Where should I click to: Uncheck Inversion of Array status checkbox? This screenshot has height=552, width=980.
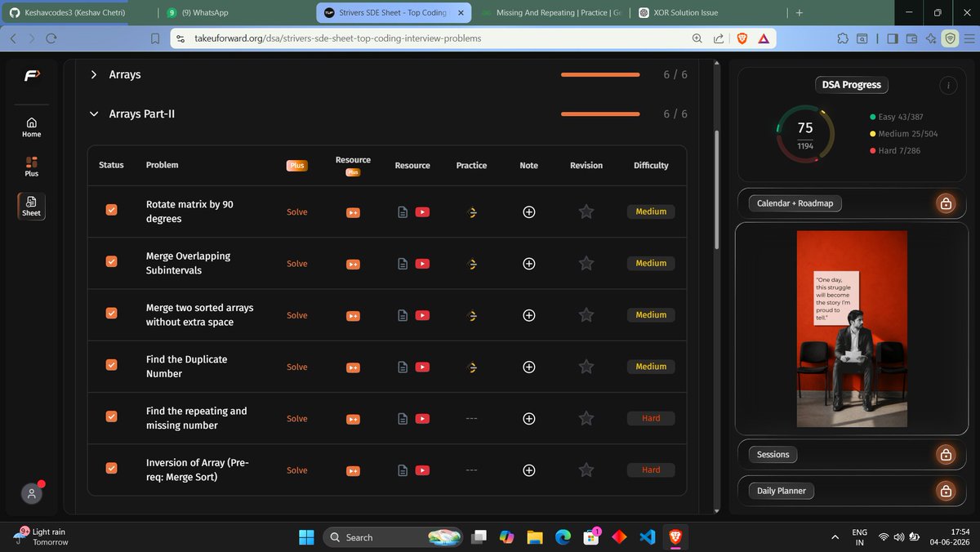tap(112, 468)
